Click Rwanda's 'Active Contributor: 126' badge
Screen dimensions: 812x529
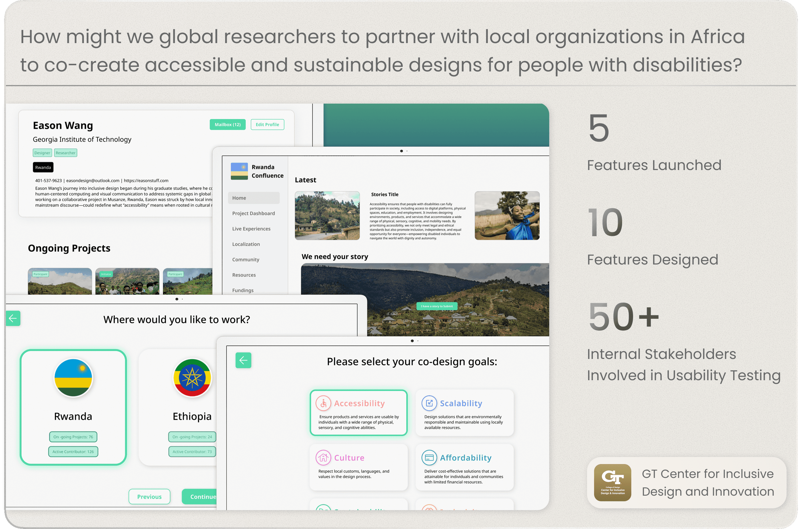coord(73,452)
